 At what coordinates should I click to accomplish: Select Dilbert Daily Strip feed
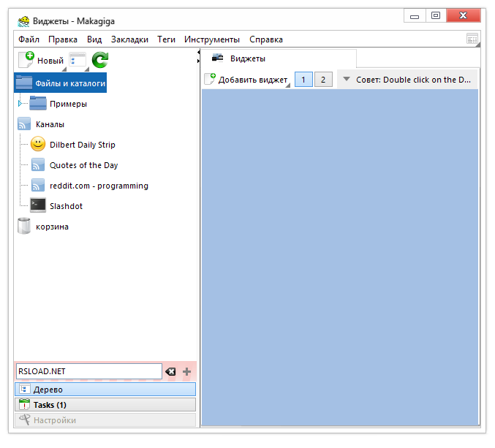tap(83, 145)
